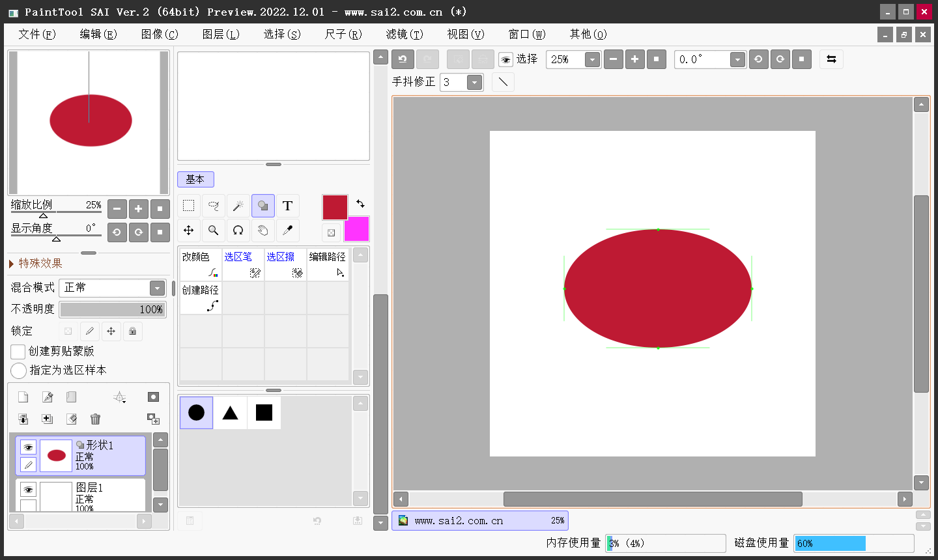Click the transparent color button

(x=331, y=232)
